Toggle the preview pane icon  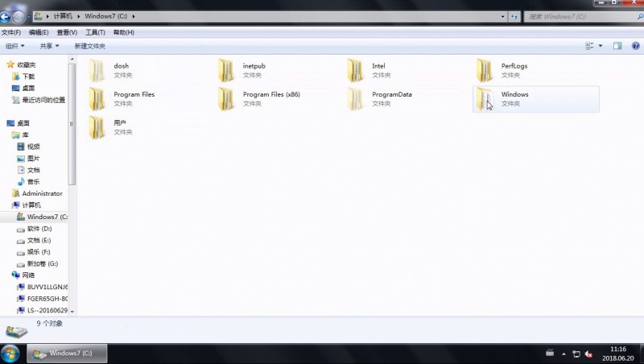[617, 46]
